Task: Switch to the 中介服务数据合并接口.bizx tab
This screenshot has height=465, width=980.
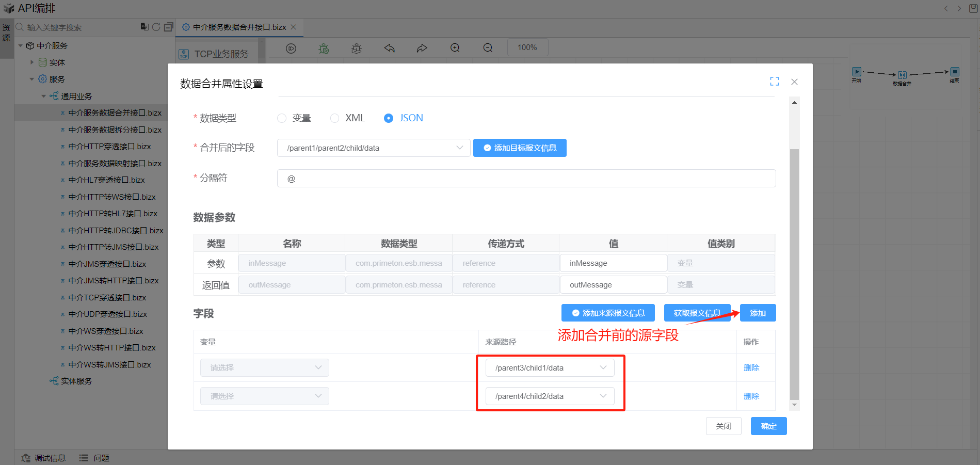Action: pyautogui.click(x=239, y=27)
